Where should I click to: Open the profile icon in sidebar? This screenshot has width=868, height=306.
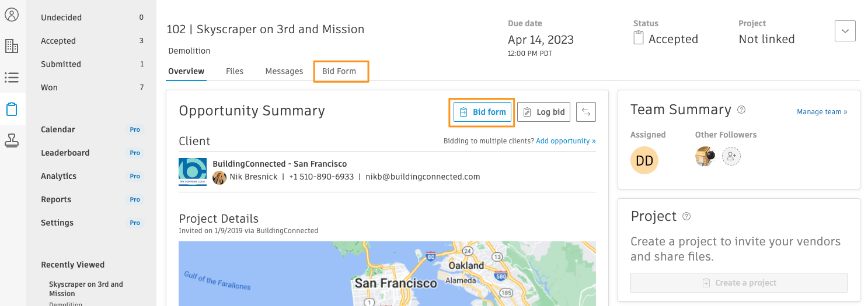coord(12,15)
